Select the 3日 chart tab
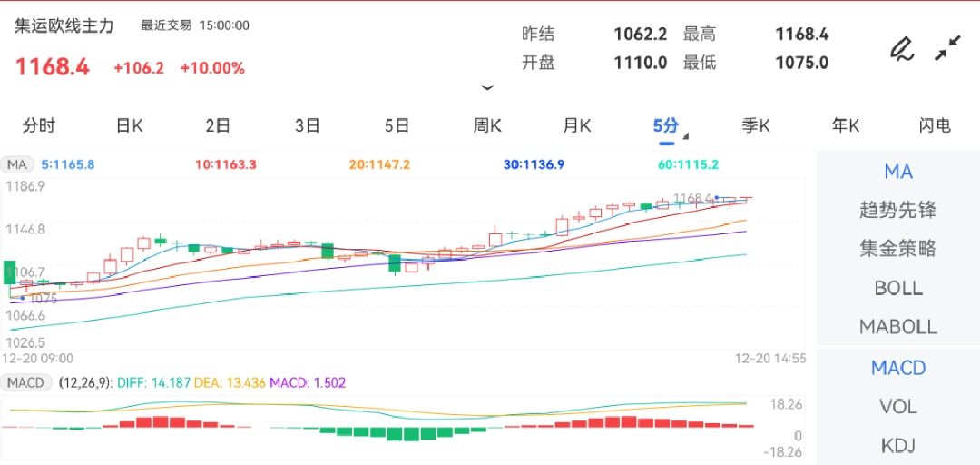The height and width of the screenshot is (465, 980). 308,126
